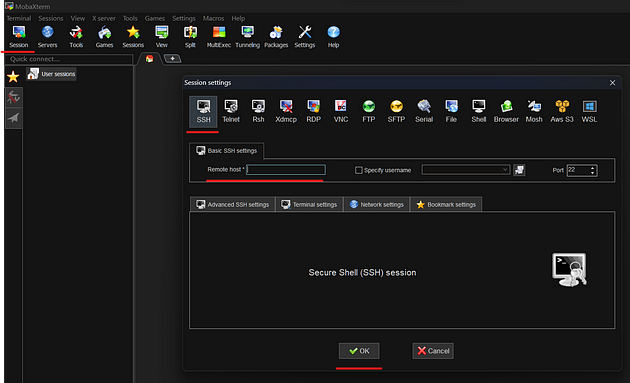Select the WSL session type
Image resolution: width=630 pixels, height=383 pixels.
point(589,111)
